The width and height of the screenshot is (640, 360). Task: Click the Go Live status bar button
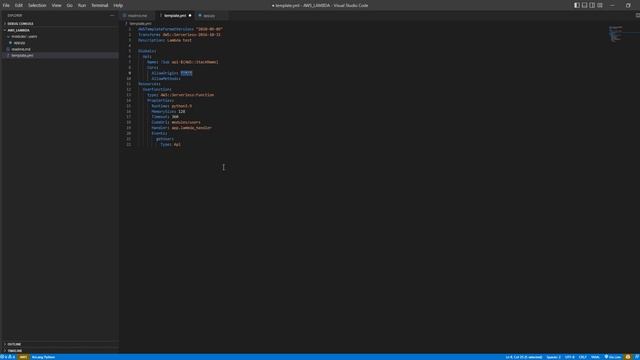tap(612, 357)
